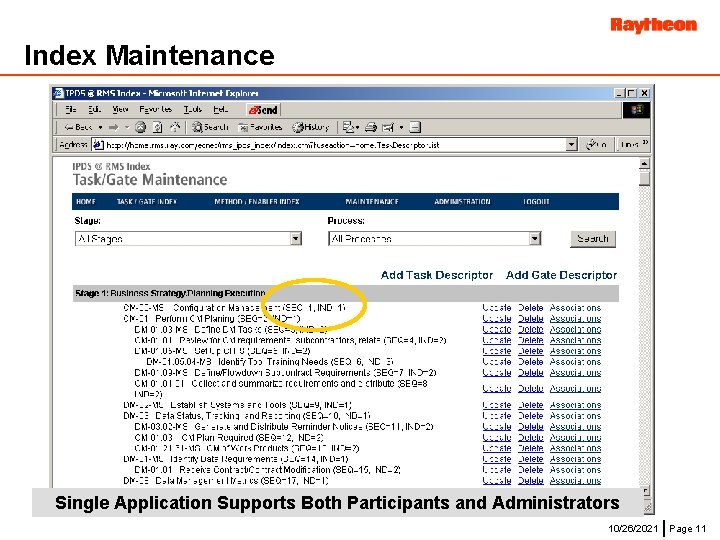Open the Back button history dropdown arrow

point(101,127)
